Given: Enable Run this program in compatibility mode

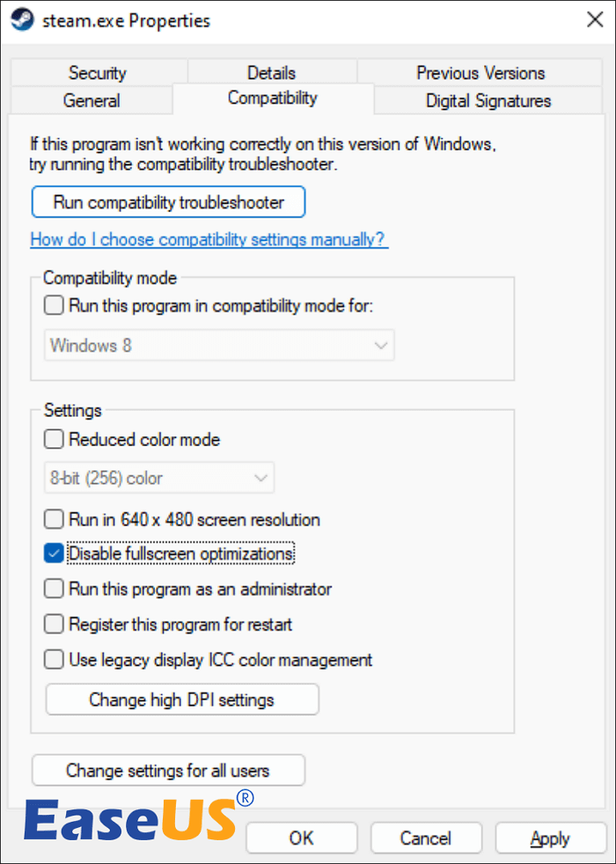Looking at the screenshot, I should (55, 306).
